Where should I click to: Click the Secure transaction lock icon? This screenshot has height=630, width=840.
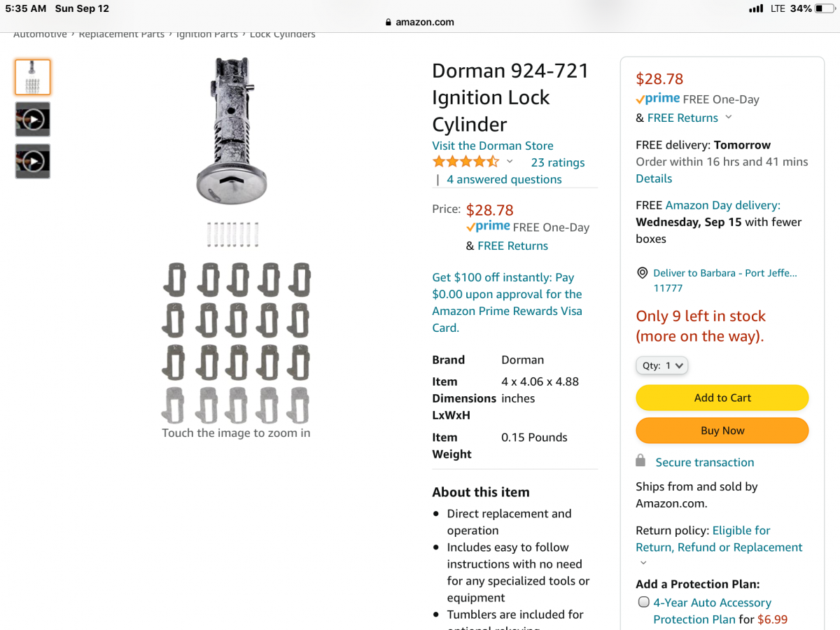(640, 461)
